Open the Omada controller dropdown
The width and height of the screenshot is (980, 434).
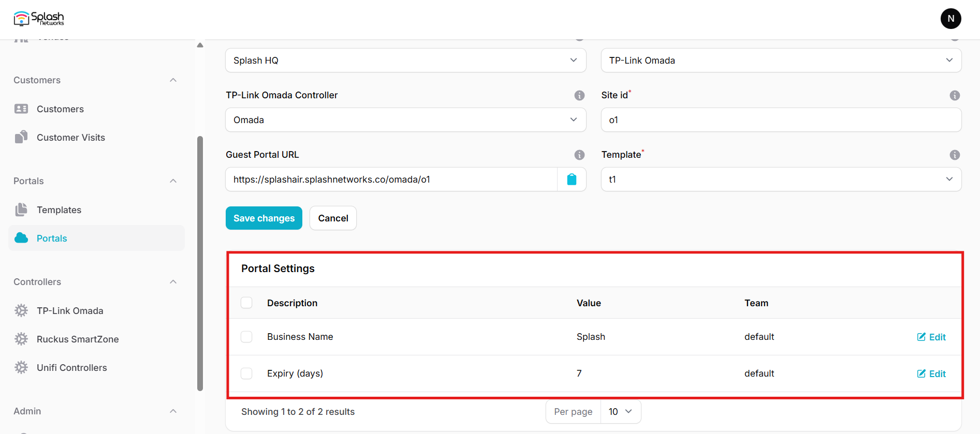pyautogui.click(x=405, y=120)
